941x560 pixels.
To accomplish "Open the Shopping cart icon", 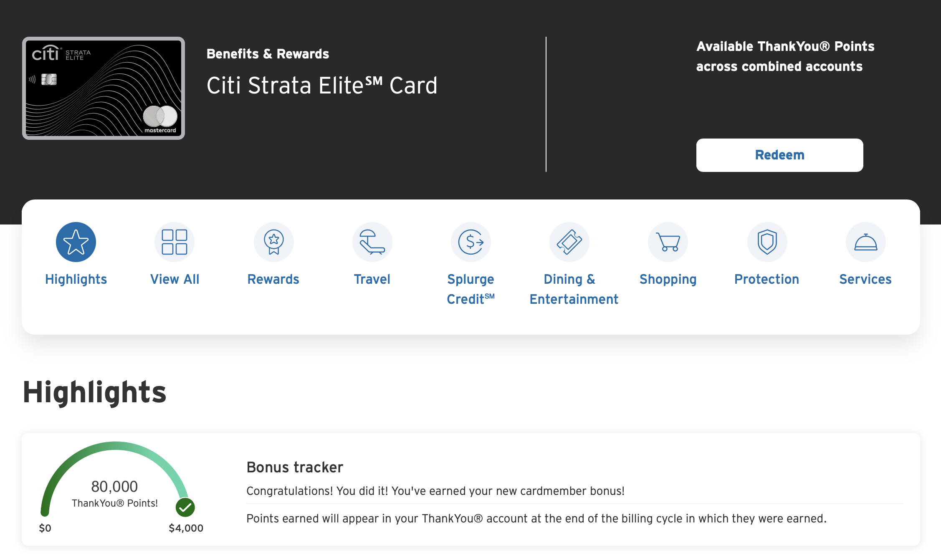I will click(x=668, y=242).
